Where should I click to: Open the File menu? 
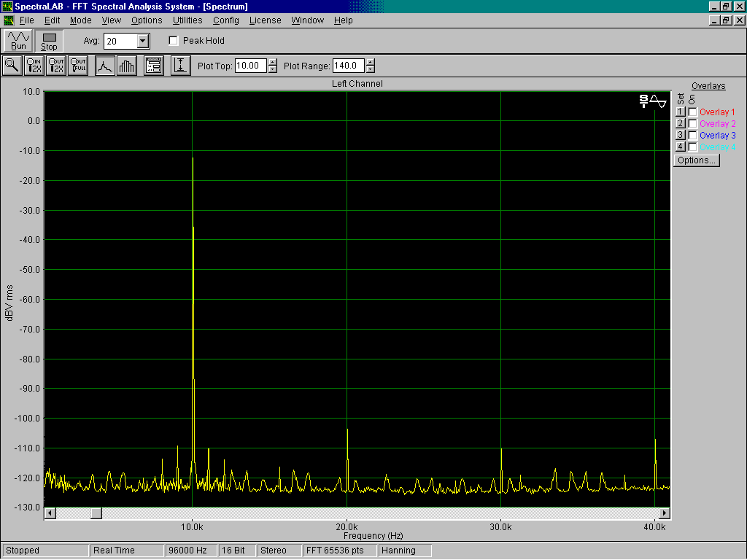26,20
